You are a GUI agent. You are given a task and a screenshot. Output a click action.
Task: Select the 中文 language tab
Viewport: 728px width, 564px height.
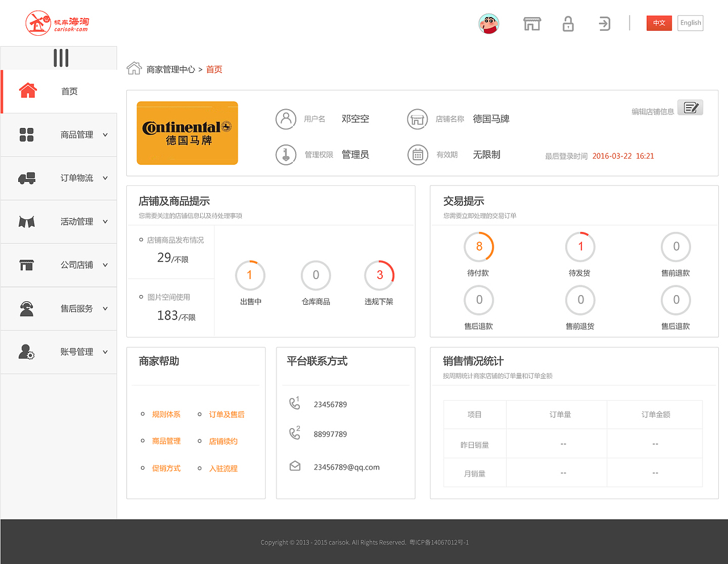659,23
